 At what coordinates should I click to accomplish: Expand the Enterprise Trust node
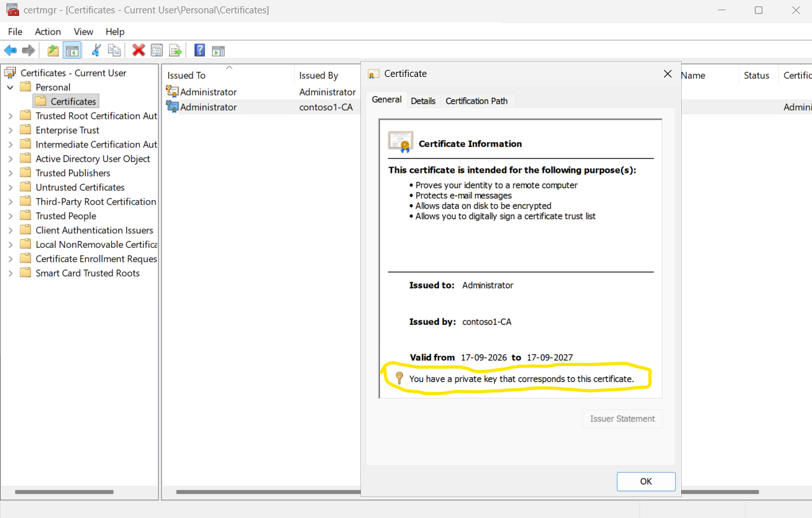(10, 130)
